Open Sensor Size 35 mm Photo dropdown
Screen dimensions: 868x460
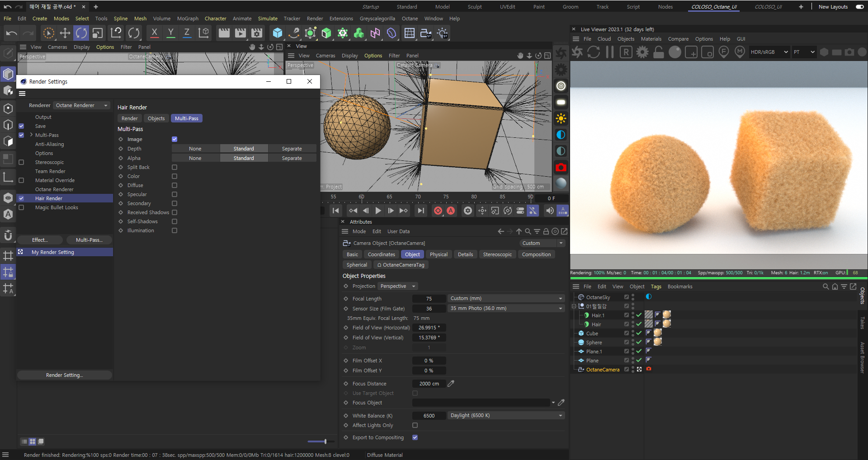[x=506, y=308]
